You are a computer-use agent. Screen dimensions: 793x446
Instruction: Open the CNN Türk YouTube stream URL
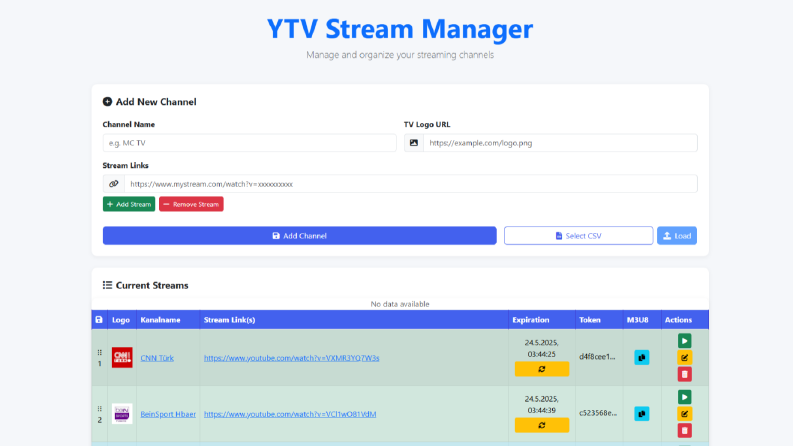291,358
